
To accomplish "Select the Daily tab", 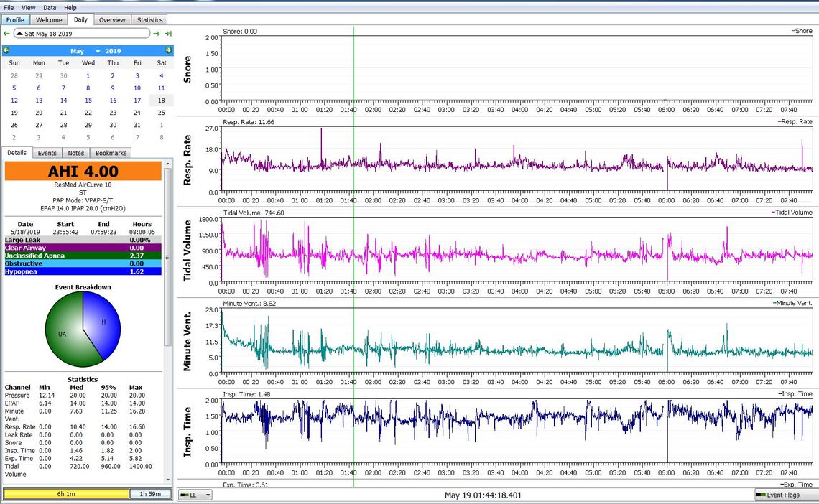I will point(80,19).
